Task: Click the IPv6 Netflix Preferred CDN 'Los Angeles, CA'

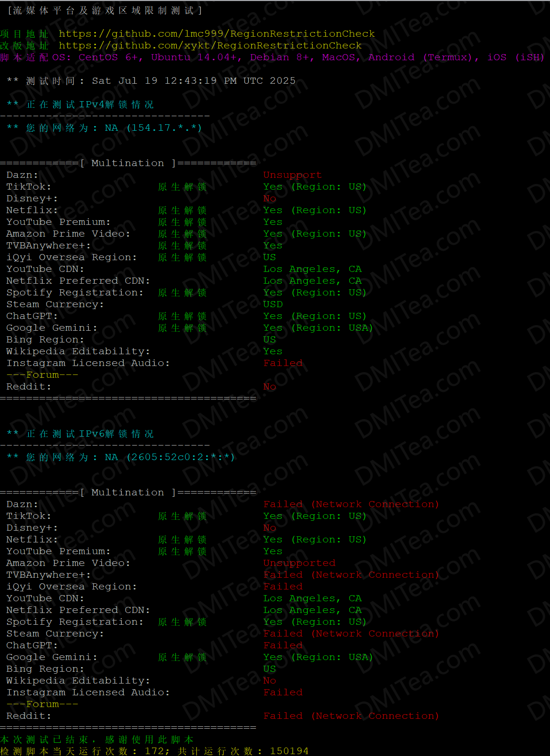Action: pyautogui.click(x=312, y=610)
